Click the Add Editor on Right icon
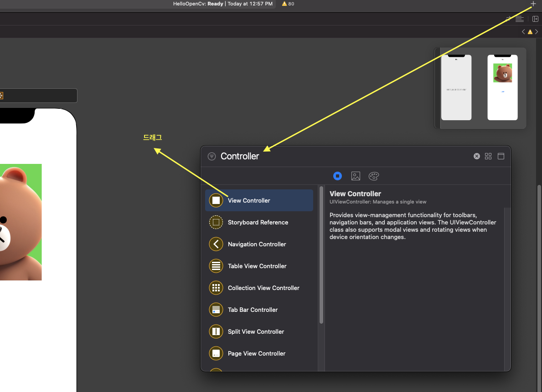542x392 pixels. click(x=535, y=19)
